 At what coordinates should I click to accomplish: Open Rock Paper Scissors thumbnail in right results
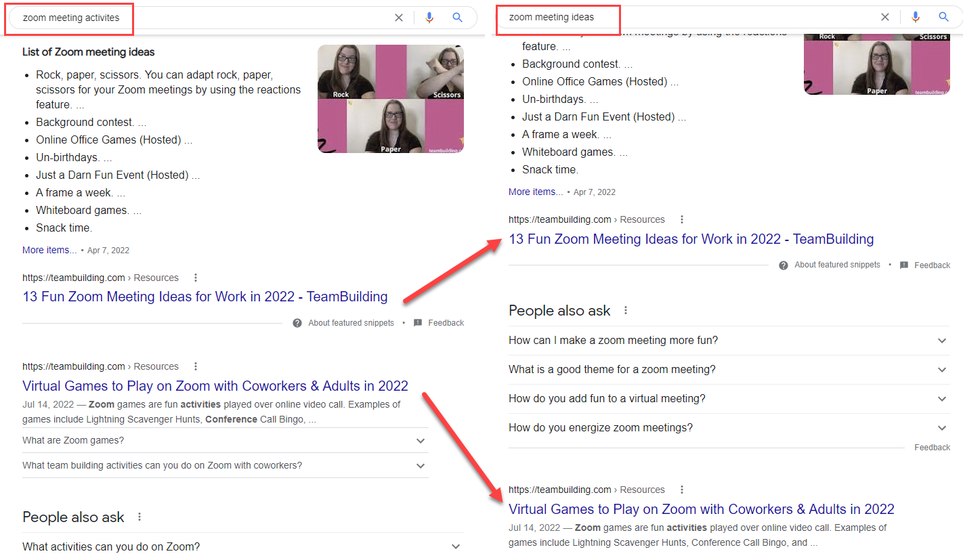[877, 64]
